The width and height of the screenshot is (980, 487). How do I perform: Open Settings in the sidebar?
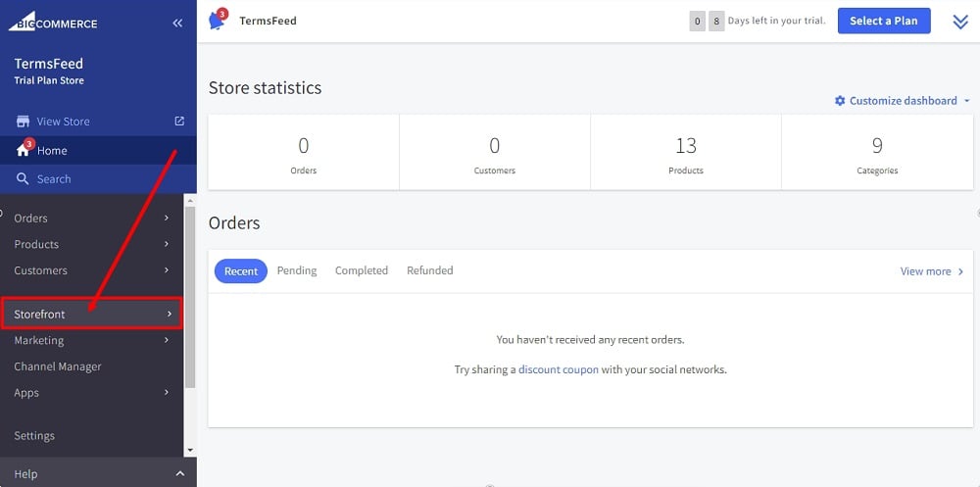pos(34,436)
